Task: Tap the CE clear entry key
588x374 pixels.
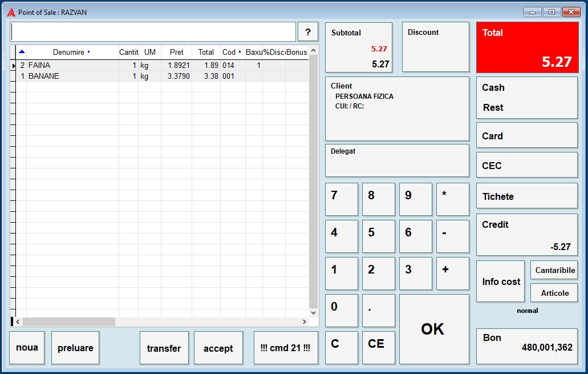Action: [x=378, y=347]
